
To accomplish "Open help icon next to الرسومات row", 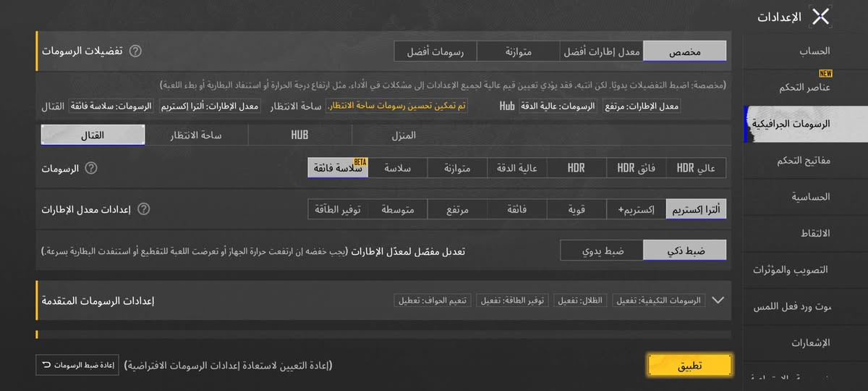I will coord(91,168).
